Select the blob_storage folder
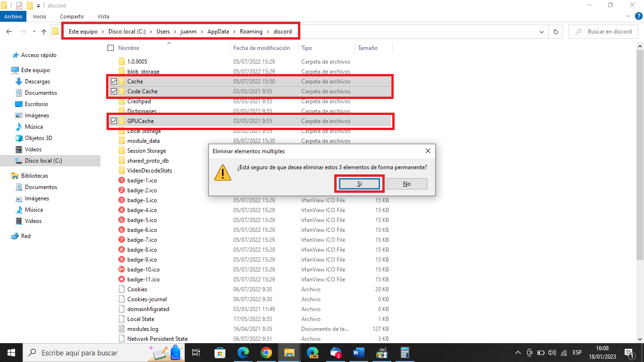The image size is (644, 362). pos(143,72)
